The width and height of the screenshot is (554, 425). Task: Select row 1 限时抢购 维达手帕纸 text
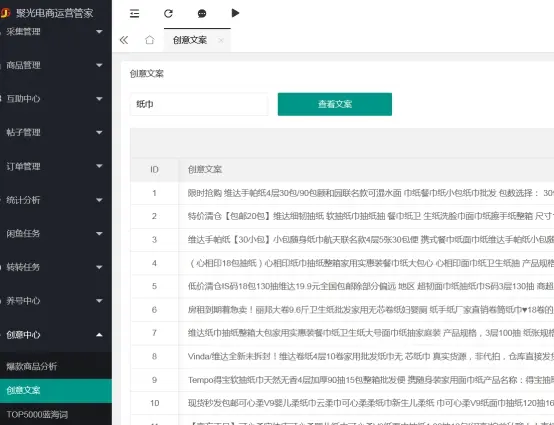[x=371, y=193]
